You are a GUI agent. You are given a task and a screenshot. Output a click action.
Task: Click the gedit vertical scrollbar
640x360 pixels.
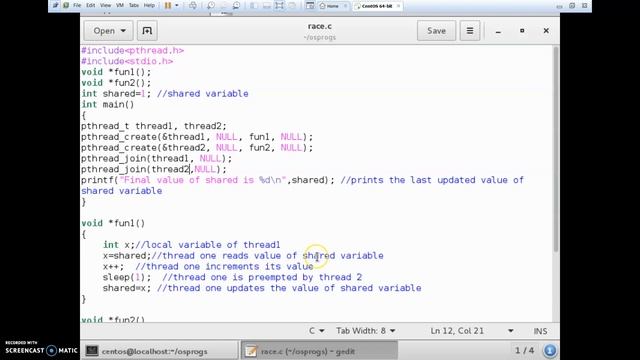(x=556, y=149)
